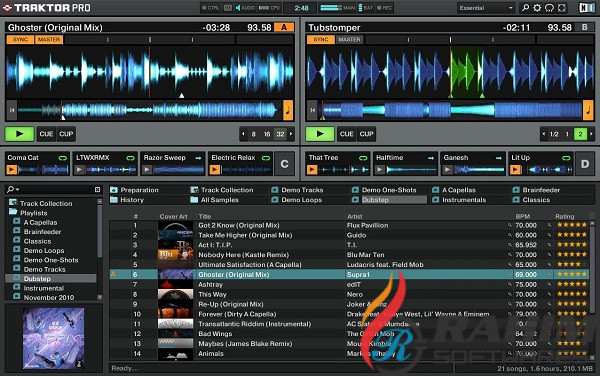This screenshot has width=600, height=376.
Task: Click the Deck A stripe waveform overview
Action: click(x=149, y=110)
